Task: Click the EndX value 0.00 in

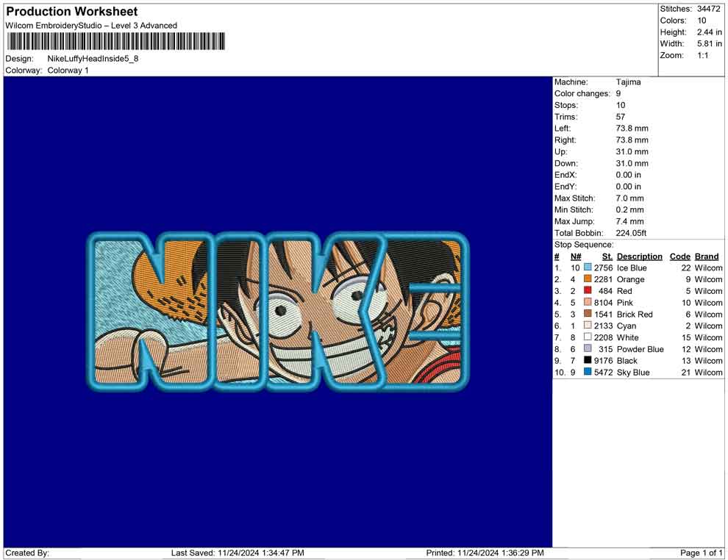Action: 628,174
